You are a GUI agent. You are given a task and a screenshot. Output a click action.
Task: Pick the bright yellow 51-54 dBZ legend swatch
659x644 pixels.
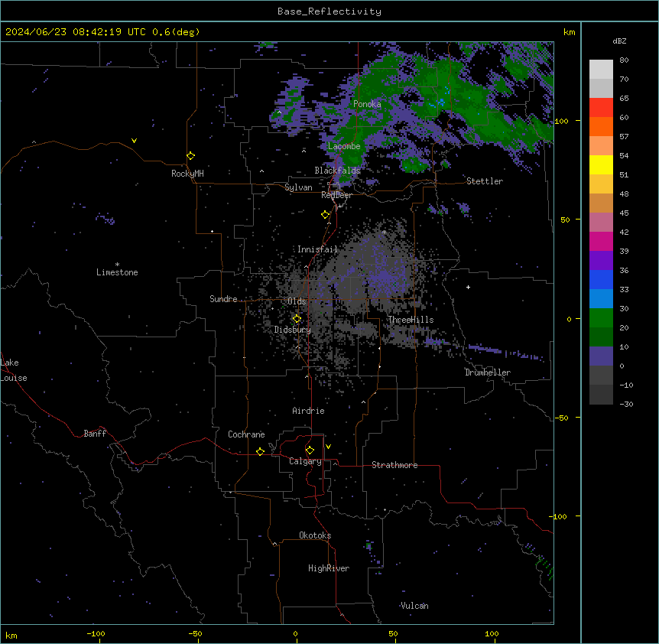pos(601,164)
